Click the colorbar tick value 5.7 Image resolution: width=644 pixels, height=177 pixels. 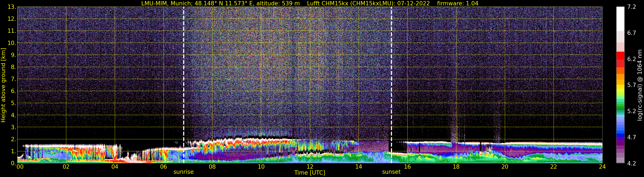pos(632,85)
